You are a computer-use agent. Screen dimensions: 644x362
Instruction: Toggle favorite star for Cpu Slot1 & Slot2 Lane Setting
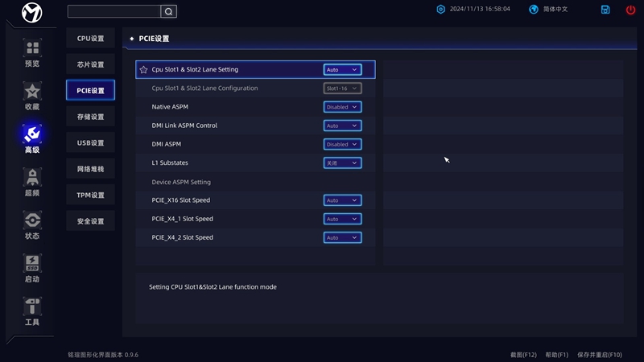point(143,70)
